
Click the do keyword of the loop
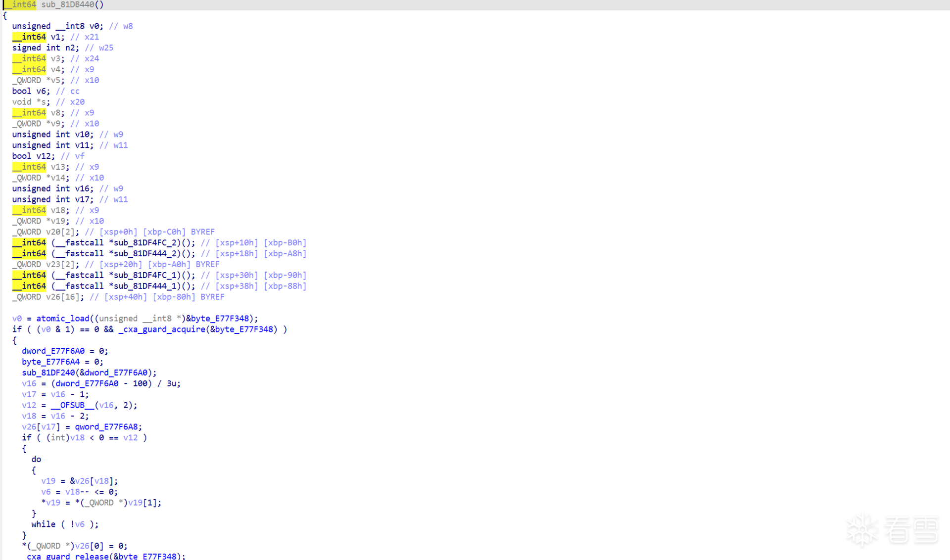coord(36,460)
